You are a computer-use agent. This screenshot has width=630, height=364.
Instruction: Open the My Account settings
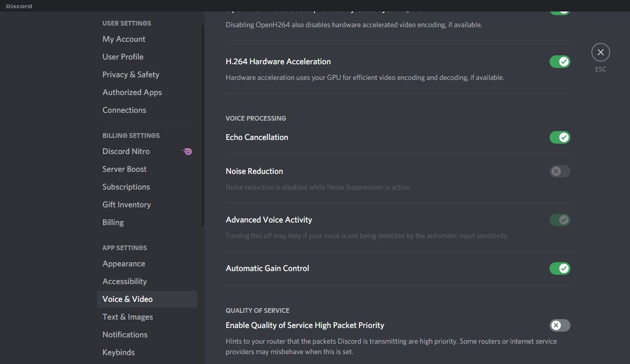123,39
